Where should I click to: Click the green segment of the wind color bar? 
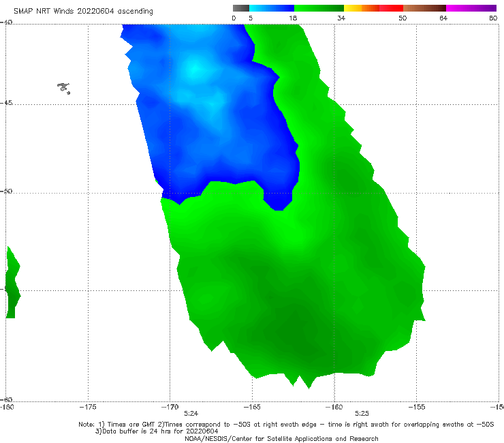[319, 8]
